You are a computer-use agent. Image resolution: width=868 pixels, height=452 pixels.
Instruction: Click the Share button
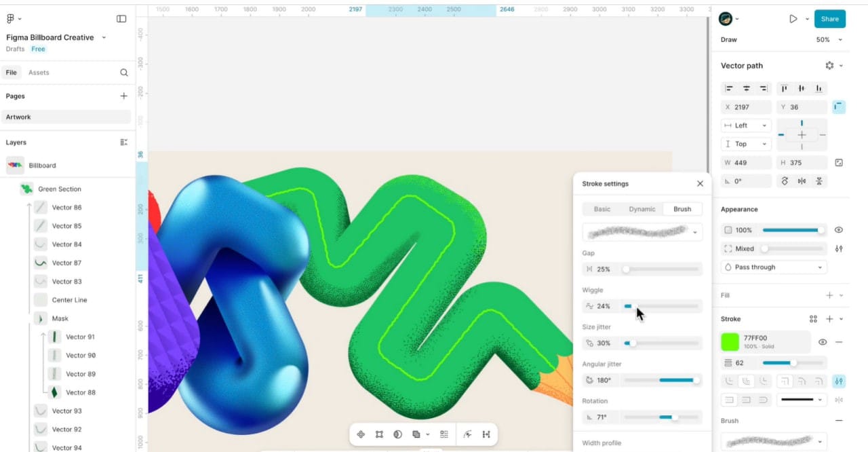829,19
